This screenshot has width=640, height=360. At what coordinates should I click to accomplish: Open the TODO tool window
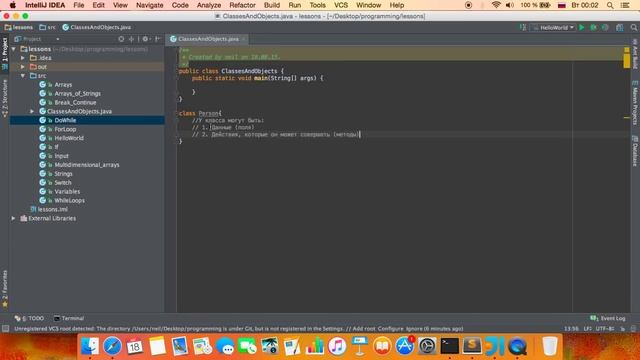click(x=29, y=318)
